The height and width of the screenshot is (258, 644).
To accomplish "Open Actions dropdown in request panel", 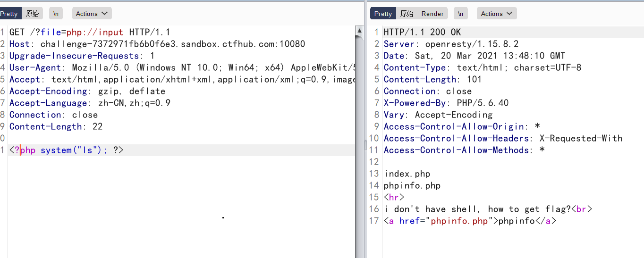I will (92, 14).
